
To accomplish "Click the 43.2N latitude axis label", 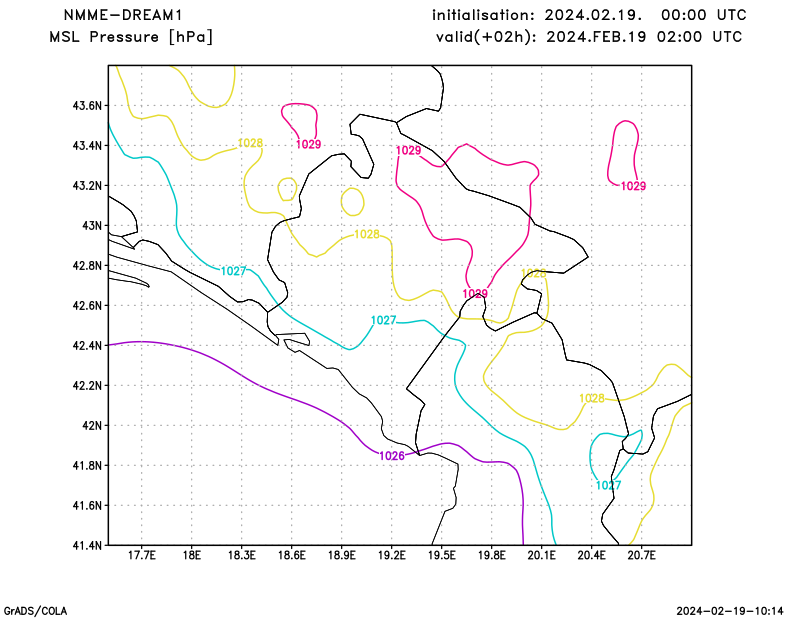I will coord(87,185).
